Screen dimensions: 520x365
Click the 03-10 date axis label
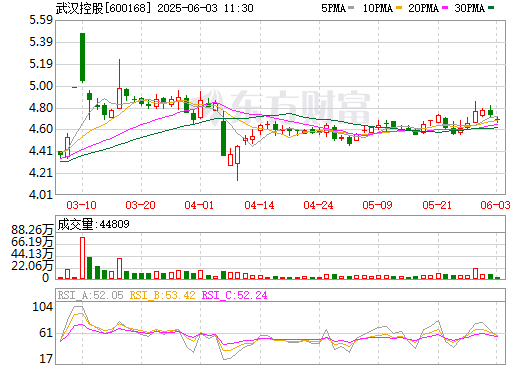click(x=81, y=205)
